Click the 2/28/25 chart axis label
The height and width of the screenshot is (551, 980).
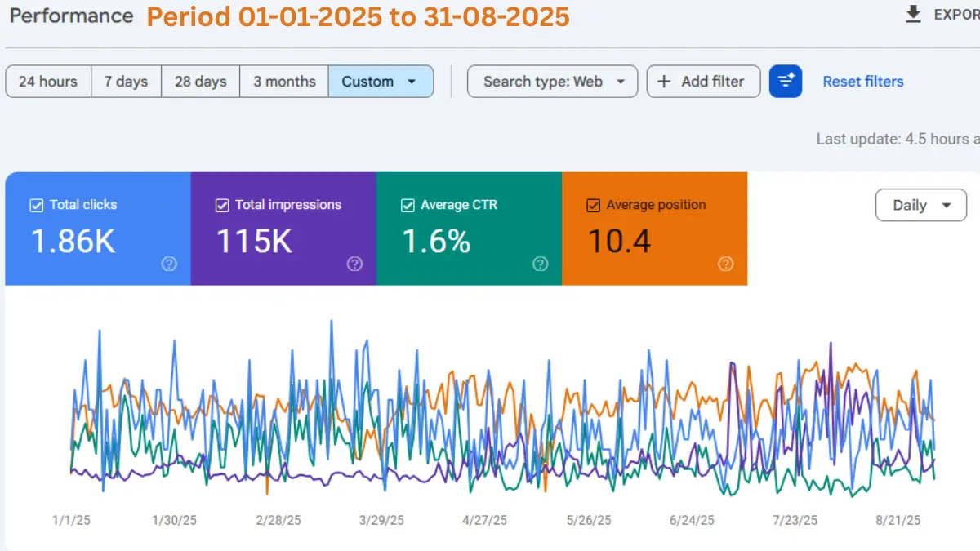(278, 520)
